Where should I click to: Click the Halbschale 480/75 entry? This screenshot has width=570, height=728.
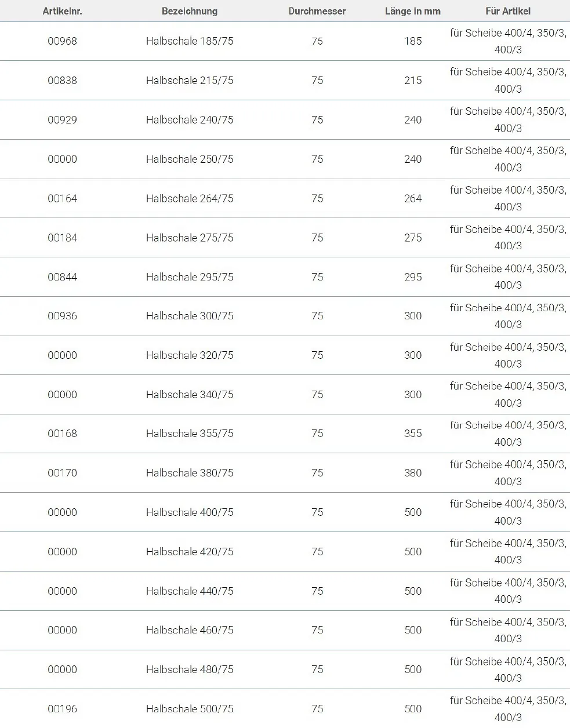(x=190, y=669)
